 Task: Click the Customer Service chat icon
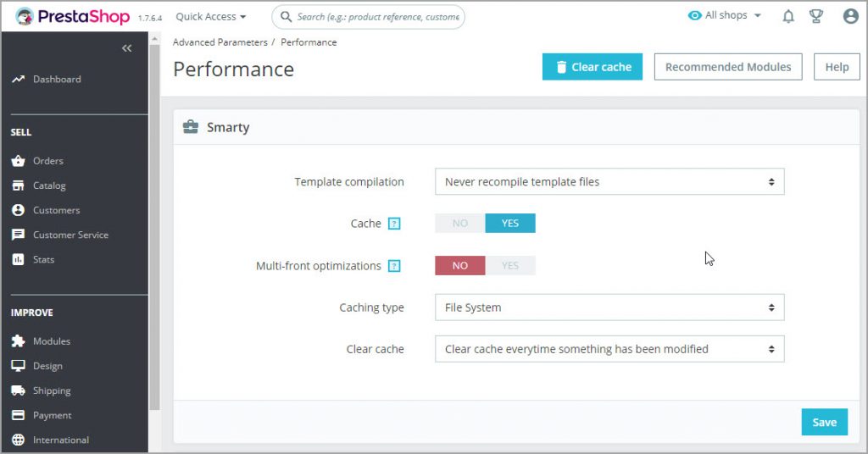[19, 235]
